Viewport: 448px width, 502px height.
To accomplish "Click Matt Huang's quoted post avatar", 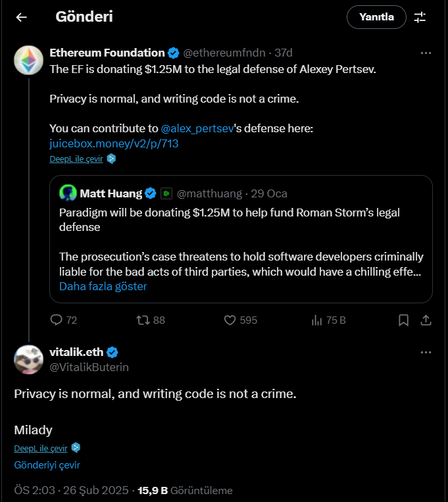I will click(68, 193).
